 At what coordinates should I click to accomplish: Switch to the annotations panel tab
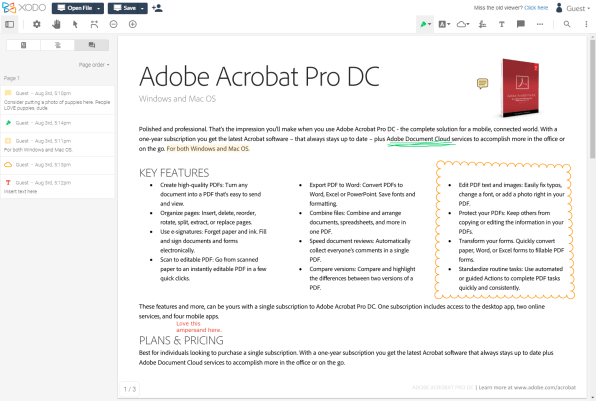coord(92,45)
